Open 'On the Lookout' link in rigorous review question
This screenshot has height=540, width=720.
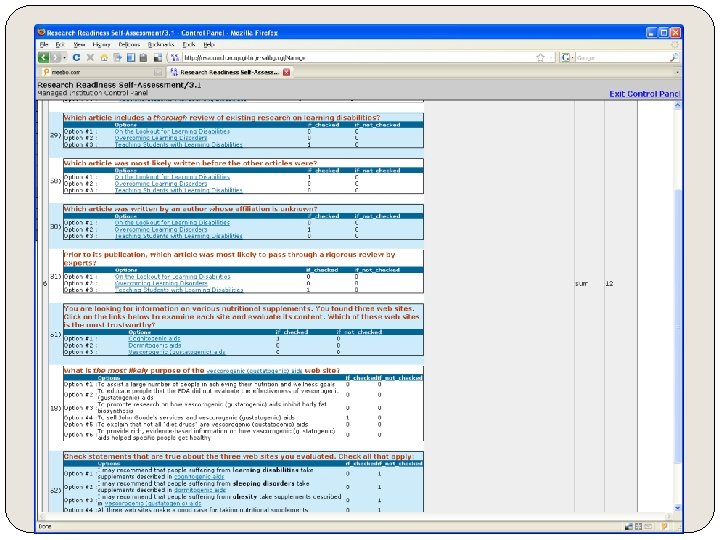click(173, 276)
